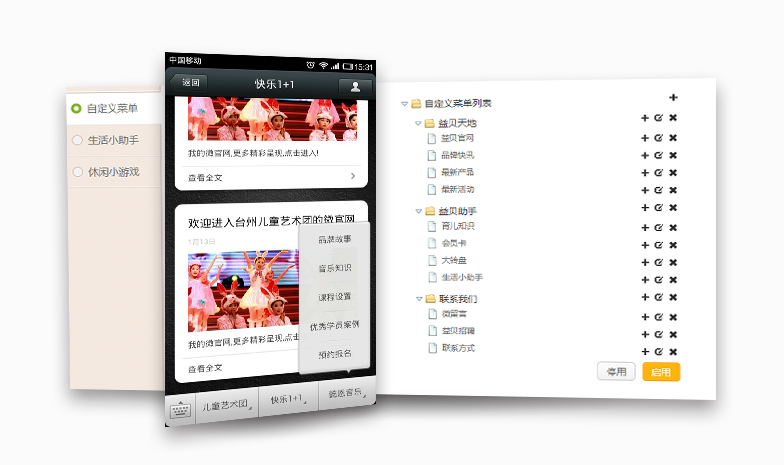Edit the 益贝招聘 menu item
784x465 pixels.
(x=658, y=334)
